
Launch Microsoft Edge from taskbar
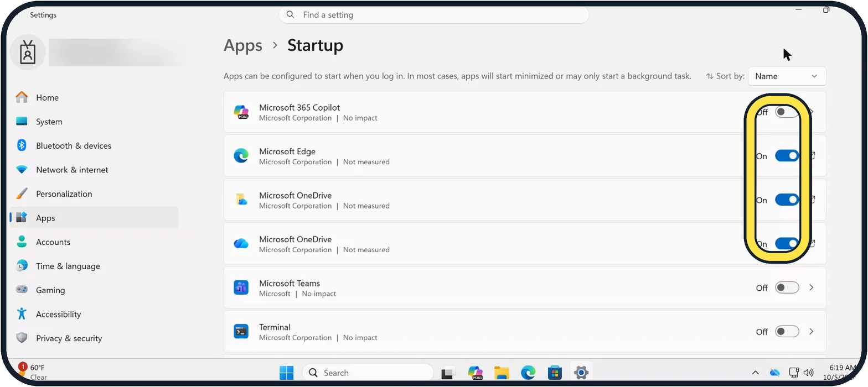(528, 373)
